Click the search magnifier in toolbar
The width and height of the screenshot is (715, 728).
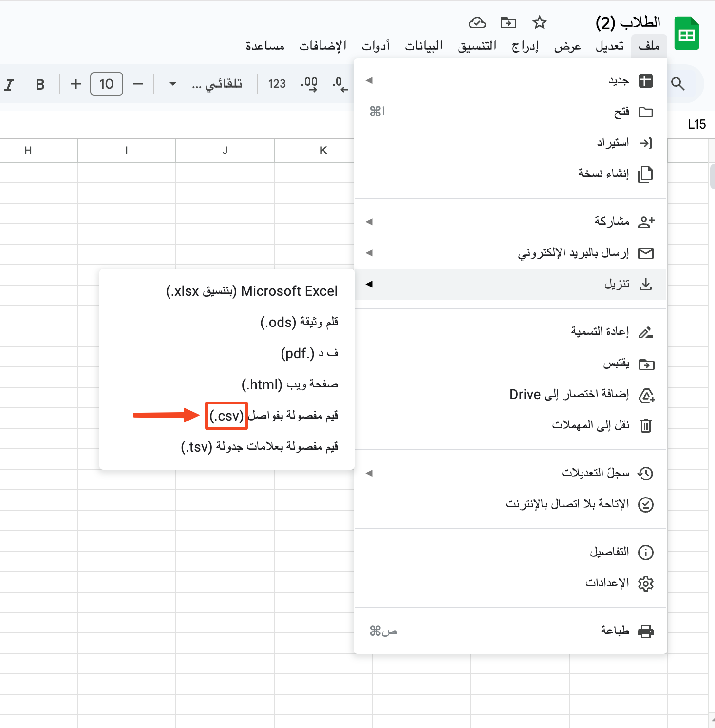pos(677,84)
